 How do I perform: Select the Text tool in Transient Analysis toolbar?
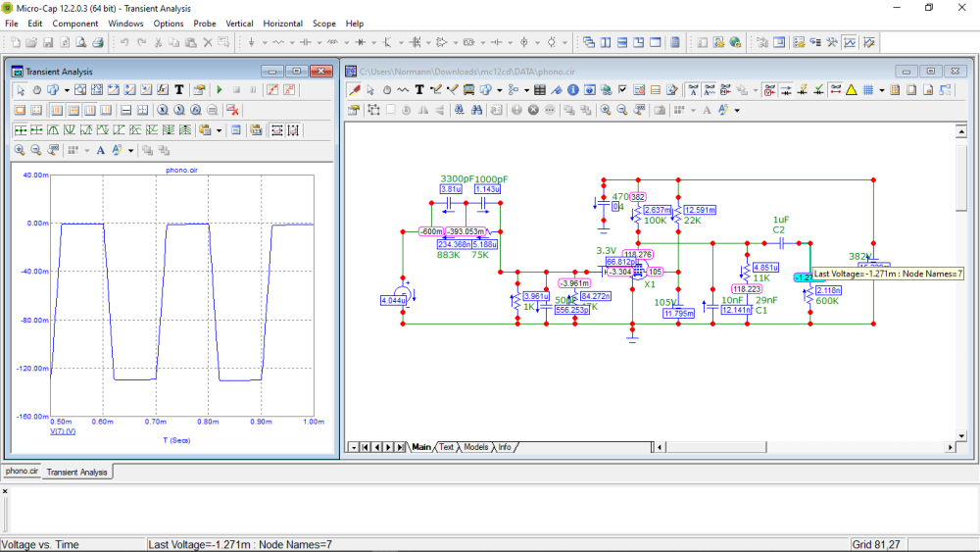178,90
